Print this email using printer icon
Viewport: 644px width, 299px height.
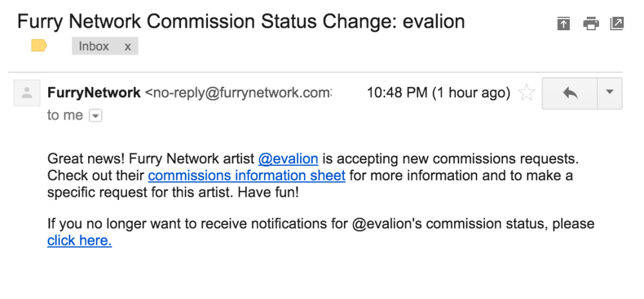coord(591,24)
